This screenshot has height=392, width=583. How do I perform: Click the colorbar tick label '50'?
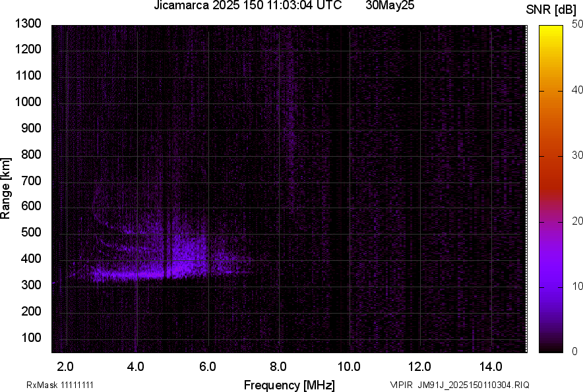tap(577, 24)
